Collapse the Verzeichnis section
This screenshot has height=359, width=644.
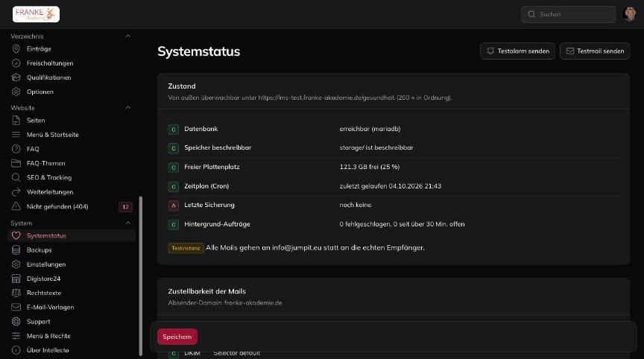pos(127,36)
